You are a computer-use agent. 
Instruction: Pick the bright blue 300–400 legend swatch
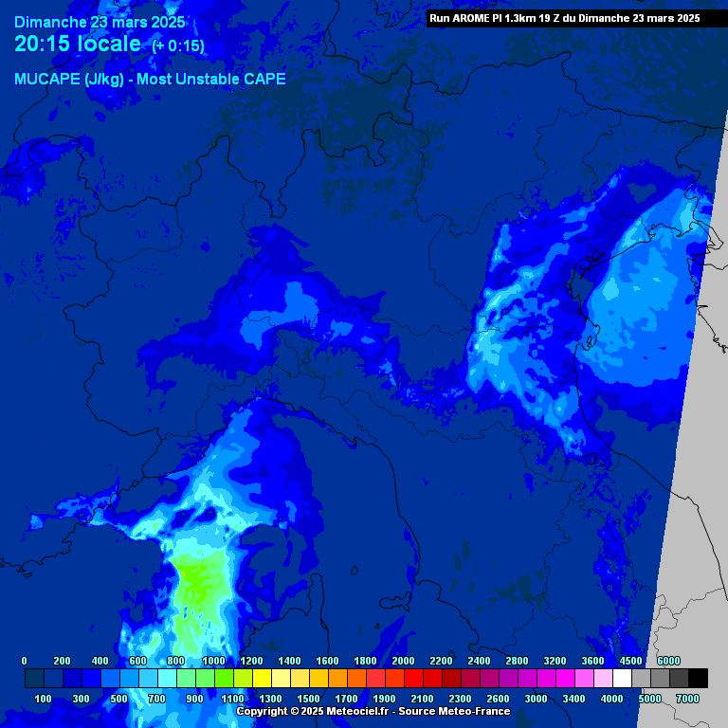click(x=91, y=679)
